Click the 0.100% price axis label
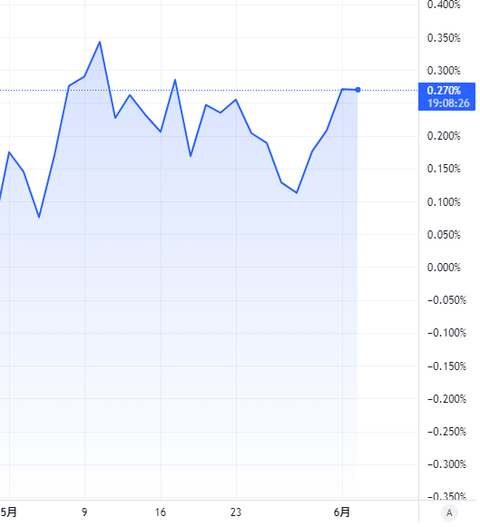The image size is (480, 527). pyautogui.click(x=444, y=202)
